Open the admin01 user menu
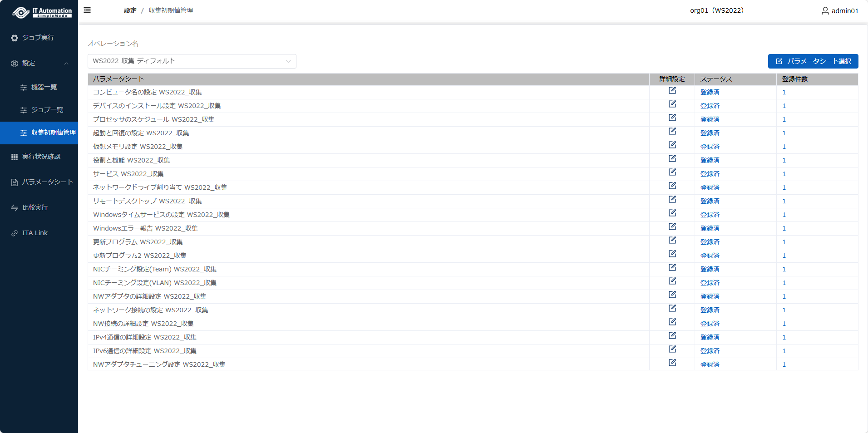This screenshot has height=433, width=868. click(840, 10)
